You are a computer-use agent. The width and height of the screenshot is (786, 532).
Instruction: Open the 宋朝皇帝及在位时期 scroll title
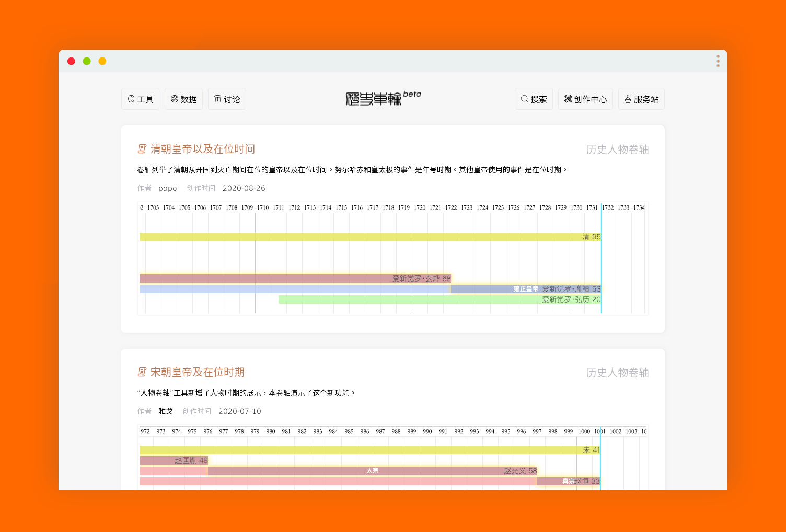(198, 372)
